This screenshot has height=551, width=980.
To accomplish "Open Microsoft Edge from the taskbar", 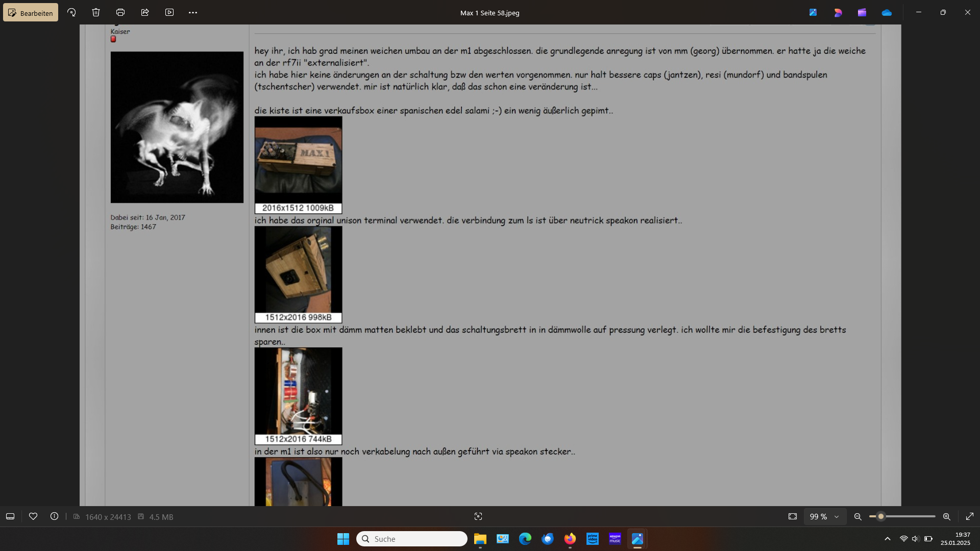I will (525, 539).
